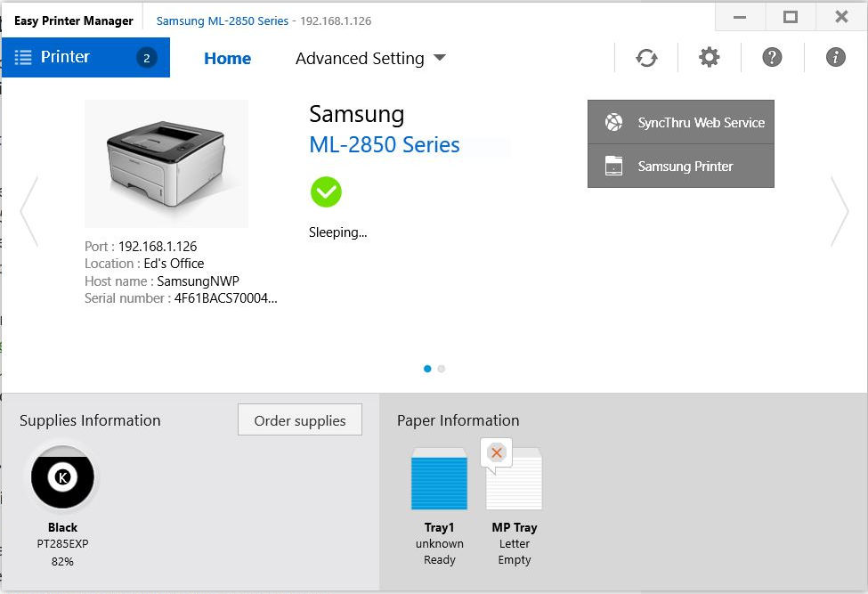Open help via the question mark icon
Image resolution: width=868 pixels, height=594 pixels.
(772, 57)
